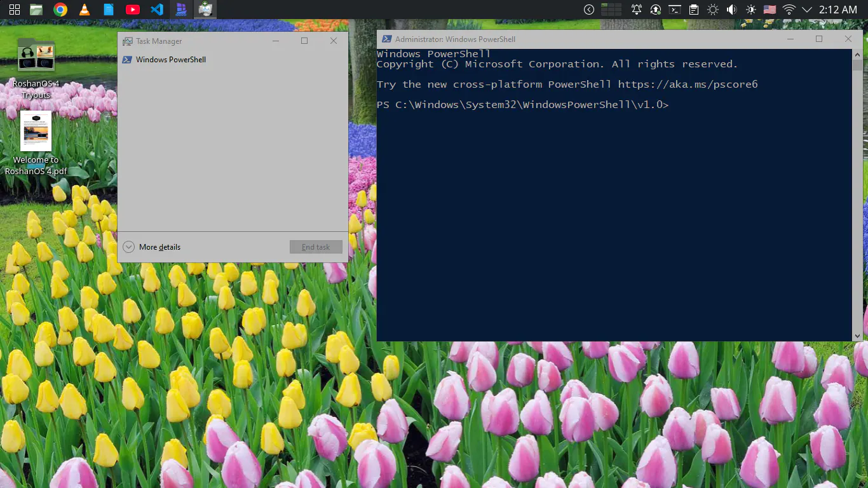Image resolution: width=868 pixels, height=488 pixels.
Task: Click the 'Task Manager' window title text
Action: point(159,41)
